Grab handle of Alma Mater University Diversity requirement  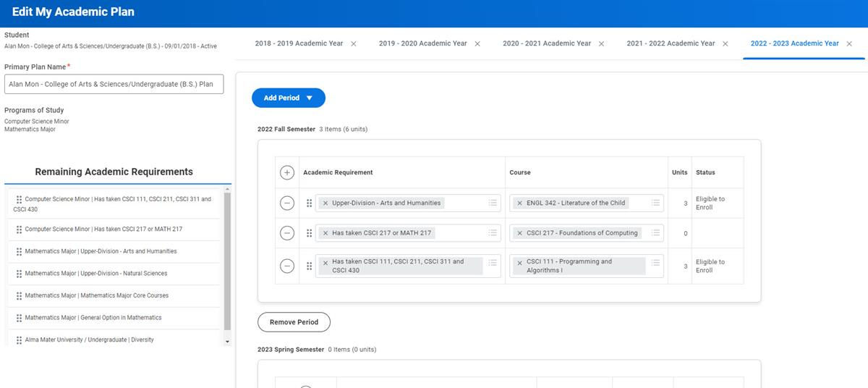pyautogui.click(x=19, y=340)
